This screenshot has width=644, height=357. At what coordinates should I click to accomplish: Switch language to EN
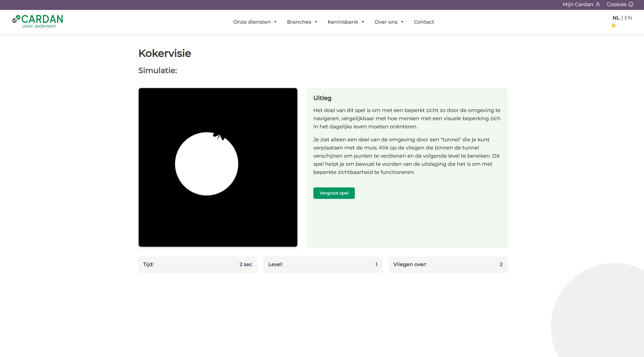tap(628, 18)
